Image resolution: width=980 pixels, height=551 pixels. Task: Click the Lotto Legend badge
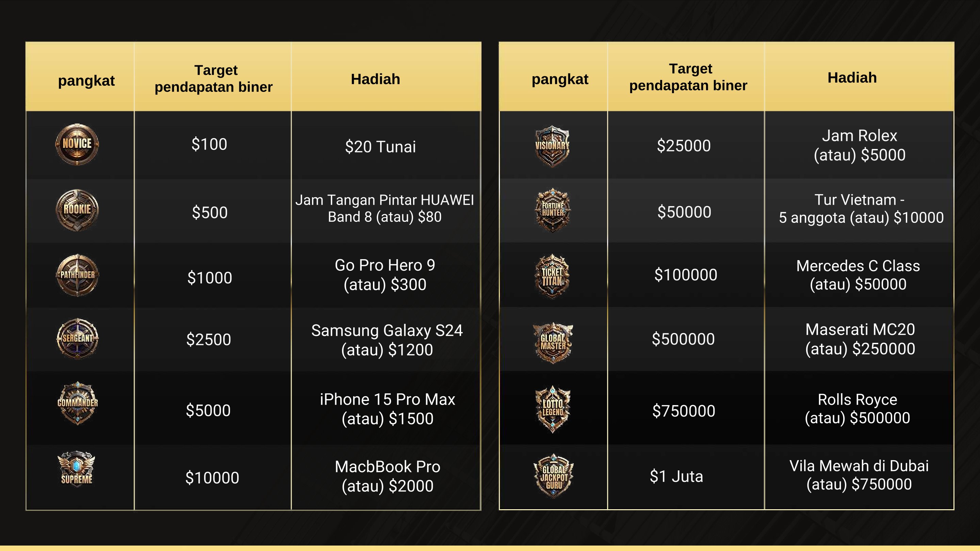tap(553, 409)
